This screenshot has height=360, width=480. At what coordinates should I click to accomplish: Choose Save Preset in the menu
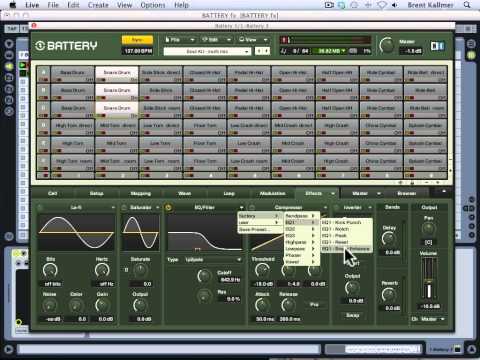[x=259, y=229]
